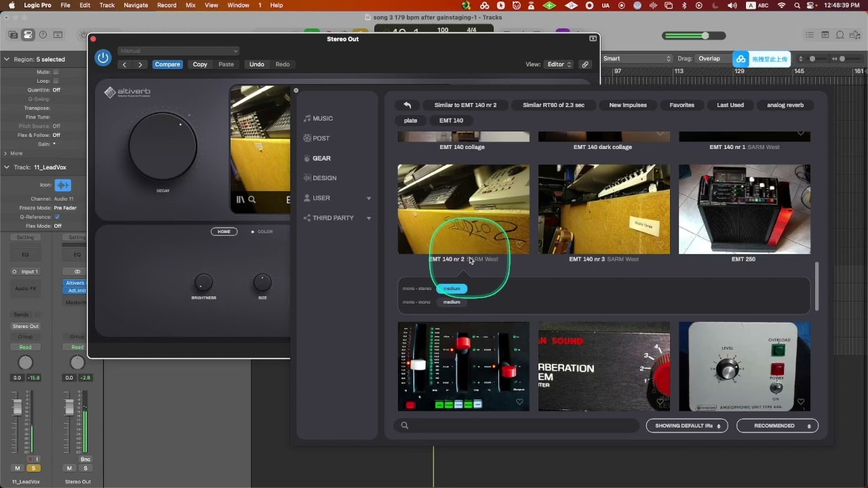The width and height of the screenshot is (868, 488).
Task: Click the track waveform icon
Action: tap(62, 185)
